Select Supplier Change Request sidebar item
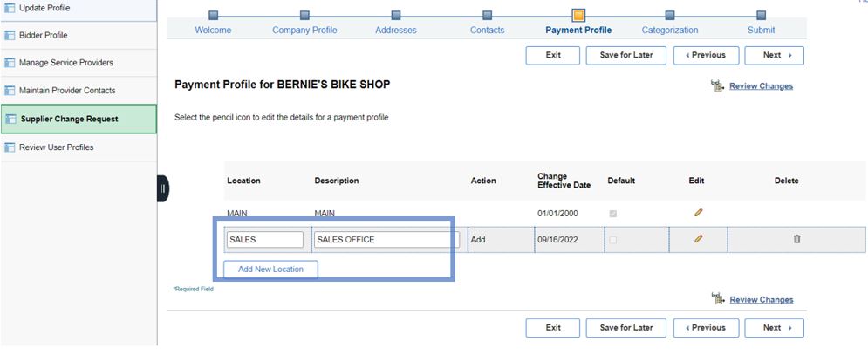The height and width of the screenshot is (362, 868). point(79,119)
